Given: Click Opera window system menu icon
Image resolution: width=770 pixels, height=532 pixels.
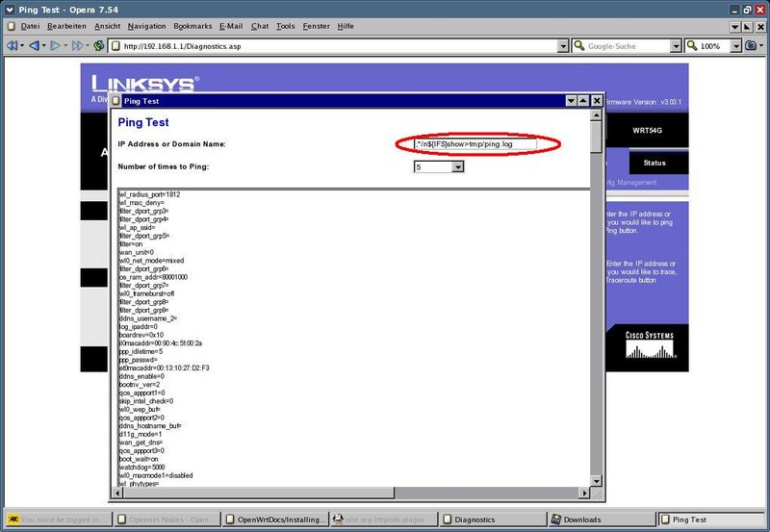Looking at the screenshot, I should [x=10, y=10].
